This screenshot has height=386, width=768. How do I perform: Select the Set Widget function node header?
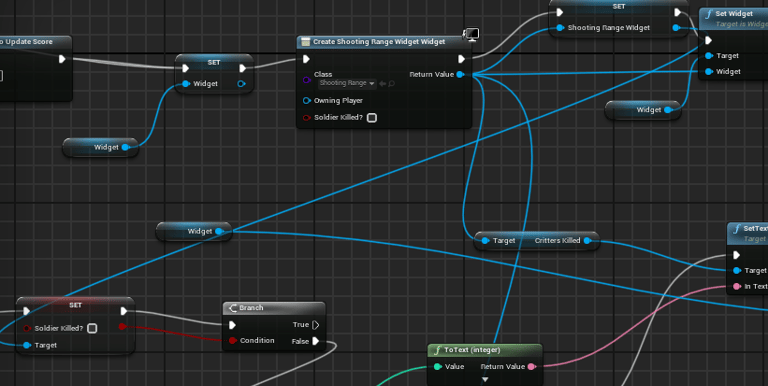coord(734,18)
